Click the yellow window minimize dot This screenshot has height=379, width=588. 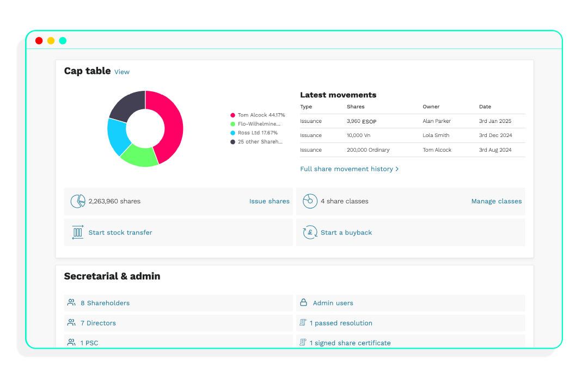point(51,40)
